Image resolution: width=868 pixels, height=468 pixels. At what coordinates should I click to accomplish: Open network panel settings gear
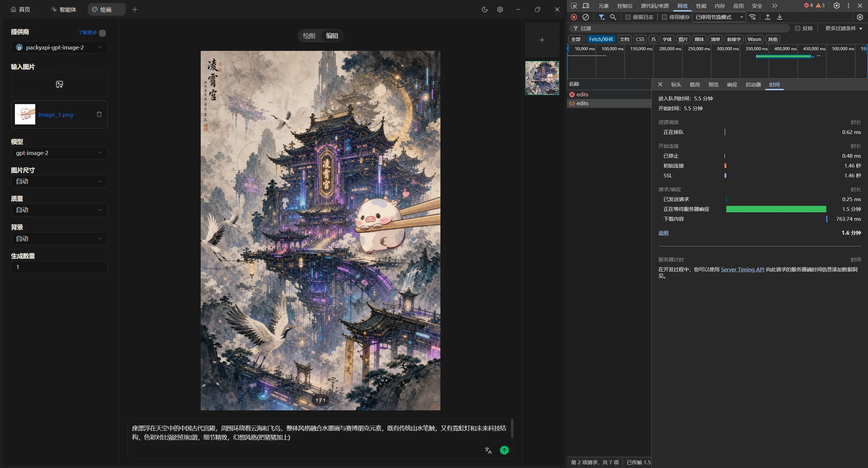[860, 17]
